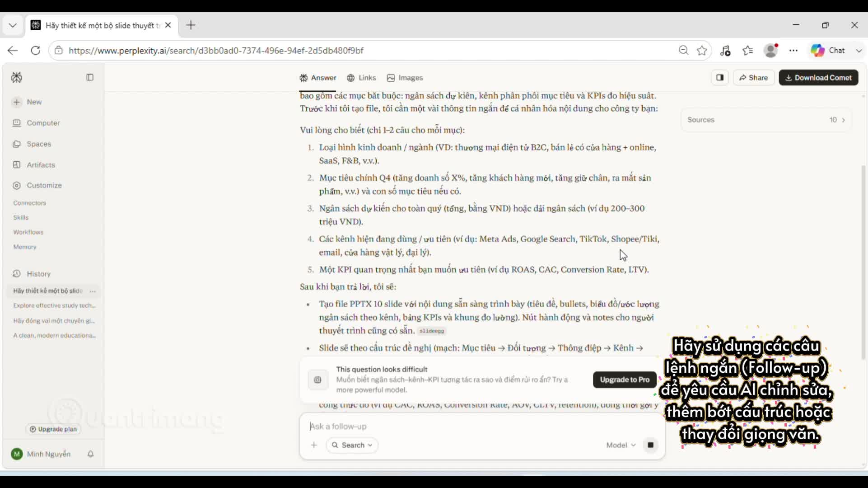868x488 pixels.
Task: Expand the Copilot Chat dropdown arrow
Action: tap(859, 51)
